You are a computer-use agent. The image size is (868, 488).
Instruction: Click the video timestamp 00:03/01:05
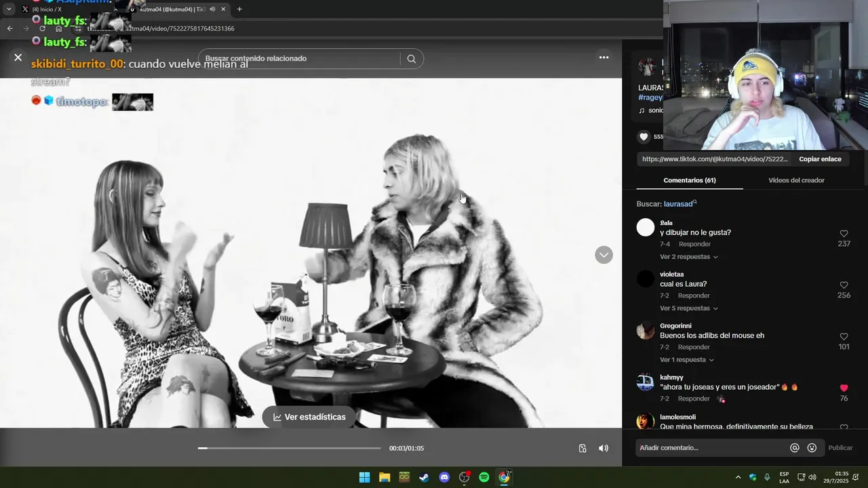406,448
